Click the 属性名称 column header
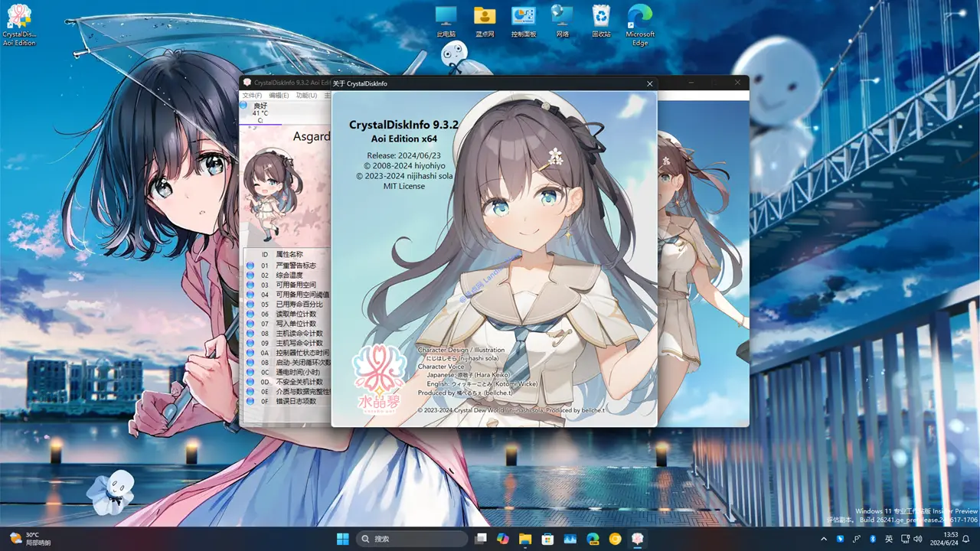Viewport: 980px width, 551px height. [x=289, y=254]
